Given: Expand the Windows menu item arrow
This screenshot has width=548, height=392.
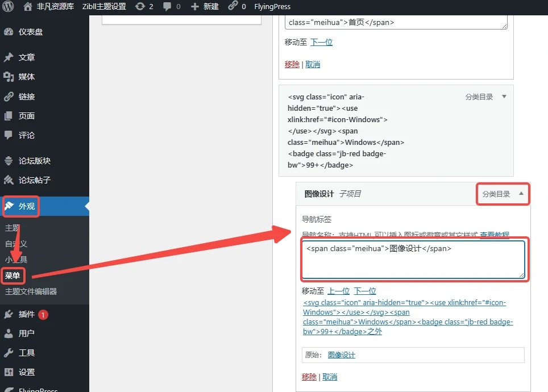Looking at the screenshot, I should click(x=504, y=97).
